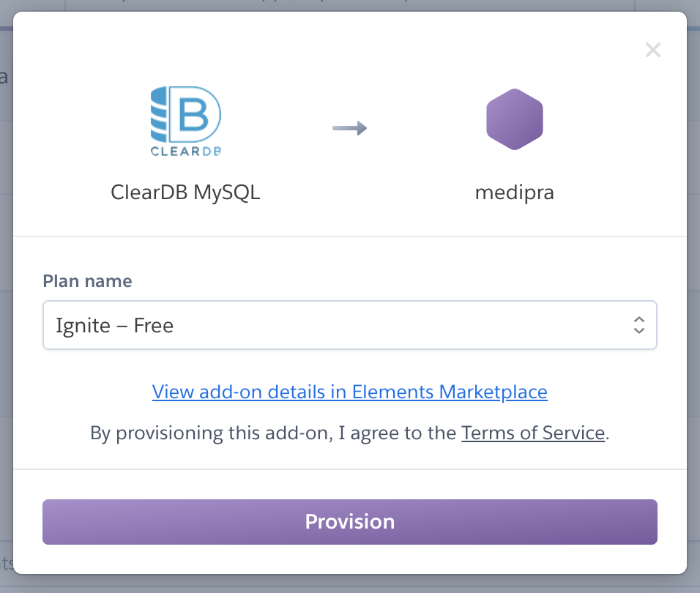This screenshot has width=700, height=593.
Task: Open the Plan name dropdown
Action: tap(349, 325)
